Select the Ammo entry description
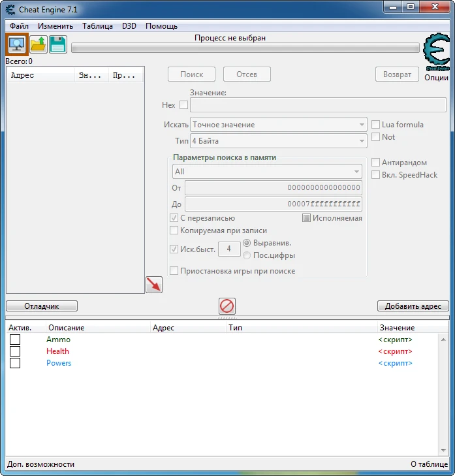 click(x=58, y=340)
